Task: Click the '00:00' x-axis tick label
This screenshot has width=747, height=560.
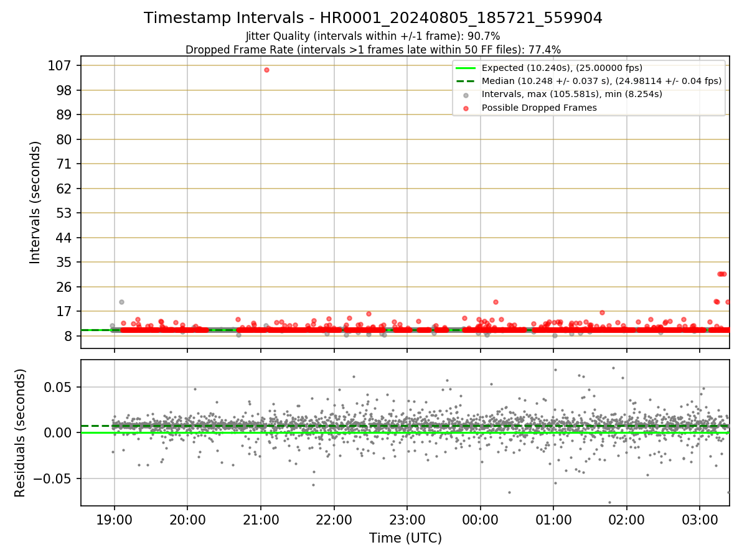Action: pos(480,519)
